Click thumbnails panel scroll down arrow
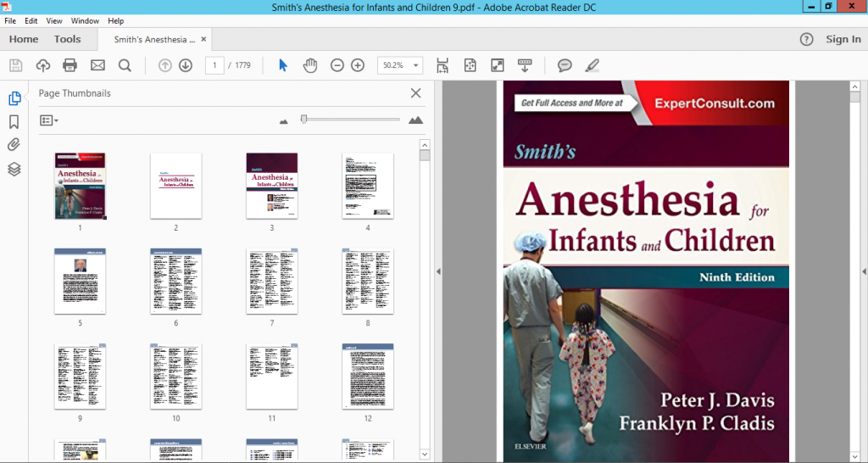 tap(425, 455)
